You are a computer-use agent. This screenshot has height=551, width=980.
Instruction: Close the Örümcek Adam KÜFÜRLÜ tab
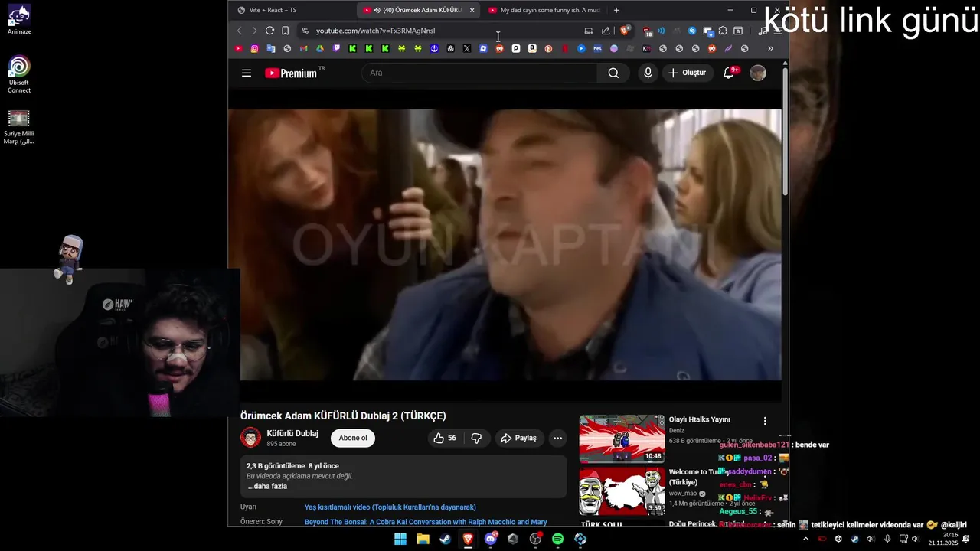472,10
